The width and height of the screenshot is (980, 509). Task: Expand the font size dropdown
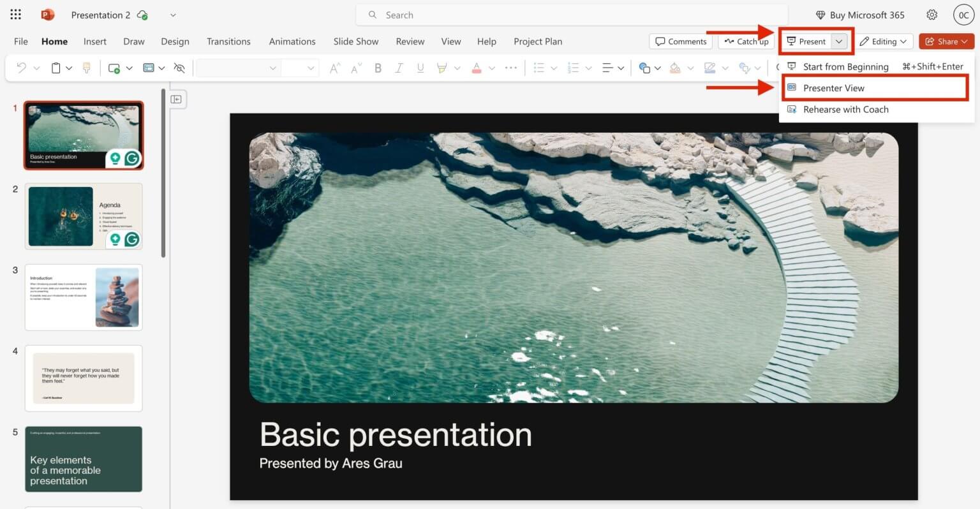[x=311, y=68]
